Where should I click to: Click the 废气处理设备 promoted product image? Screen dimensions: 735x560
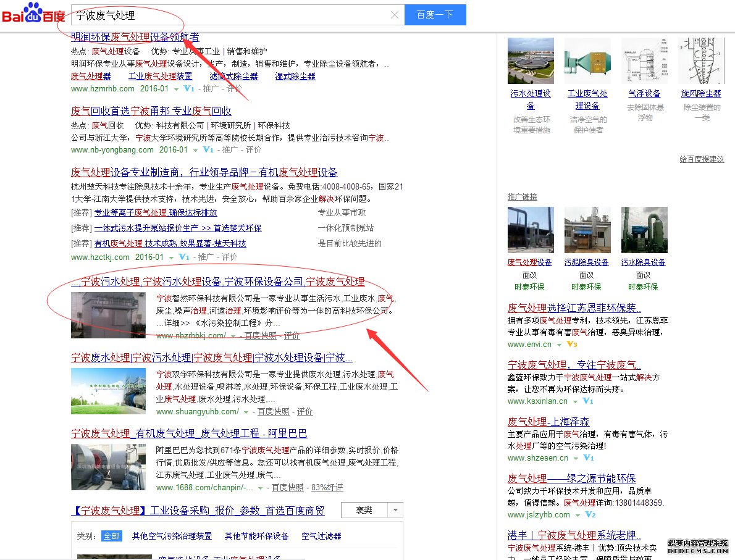[531, 230]
